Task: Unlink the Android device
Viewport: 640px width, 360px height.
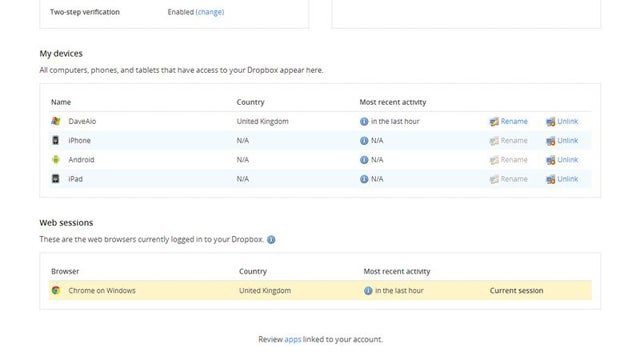Action: pos(567,160)
